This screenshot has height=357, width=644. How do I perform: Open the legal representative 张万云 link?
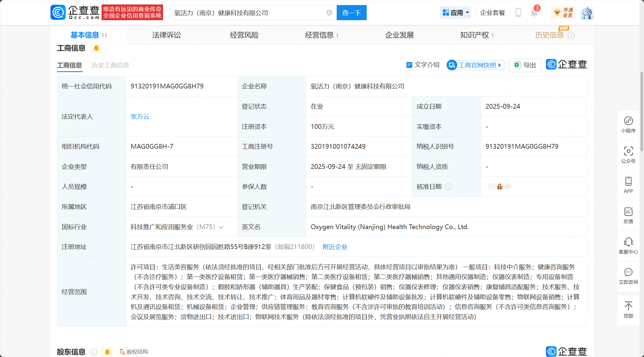pyautogui.click(x=140, y=117)
